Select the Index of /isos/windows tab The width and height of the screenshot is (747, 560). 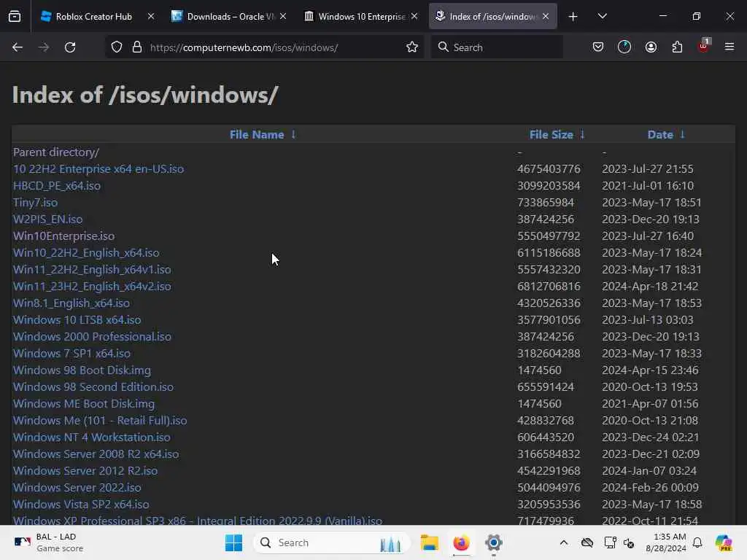click(492, 16)
